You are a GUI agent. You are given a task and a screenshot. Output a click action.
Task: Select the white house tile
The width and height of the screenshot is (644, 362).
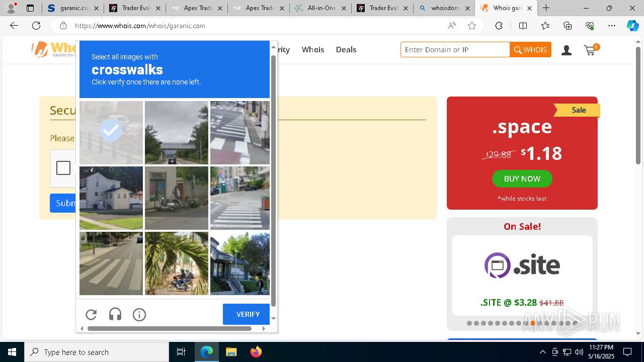tap(111, 198)
